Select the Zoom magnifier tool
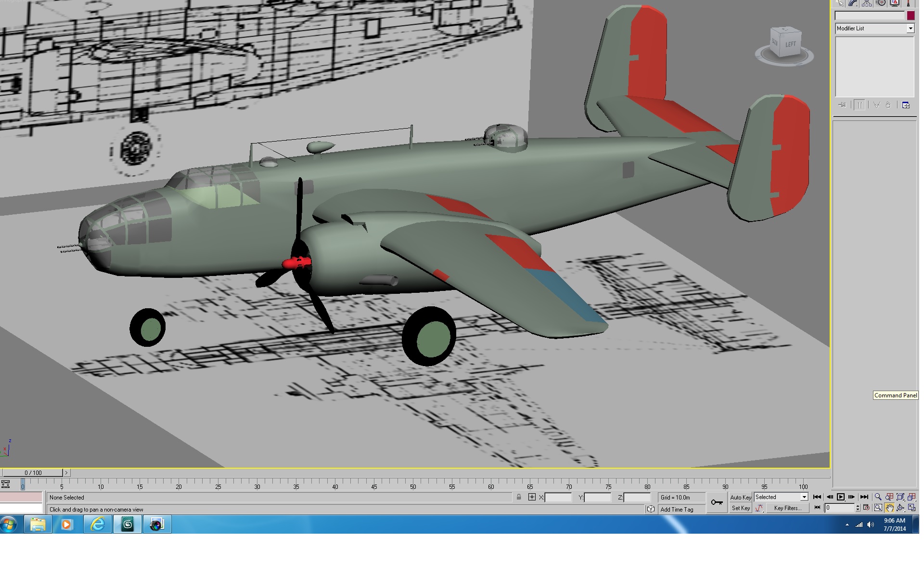 click(x=878, y=497)
